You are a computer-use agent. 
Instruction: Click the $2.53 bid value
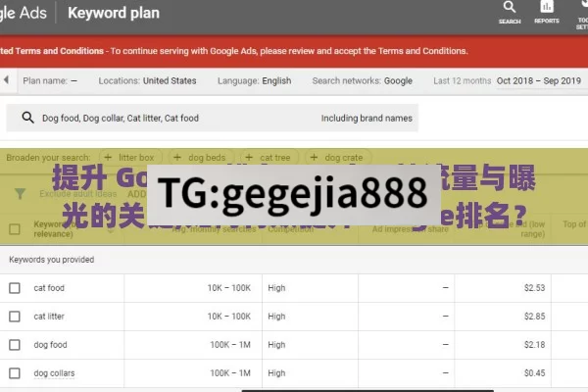[x=535, y=288]
